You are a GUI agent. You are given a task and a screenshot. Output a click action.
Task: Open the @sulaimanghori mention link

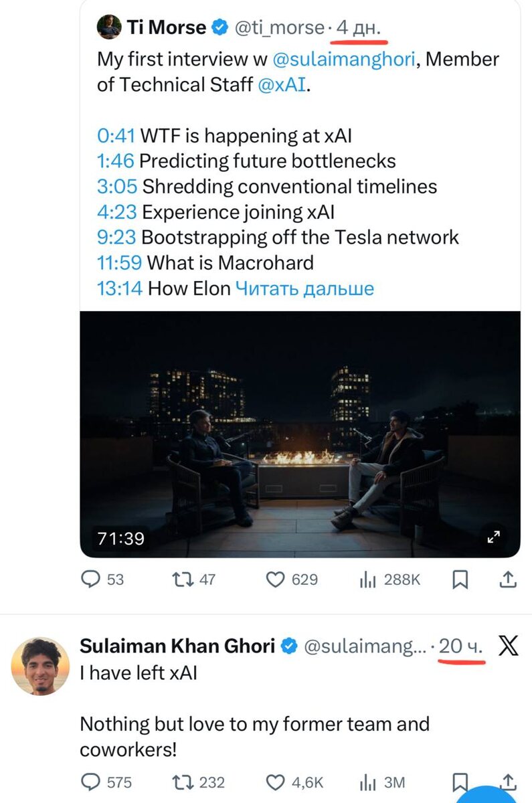tap(345, 59)
